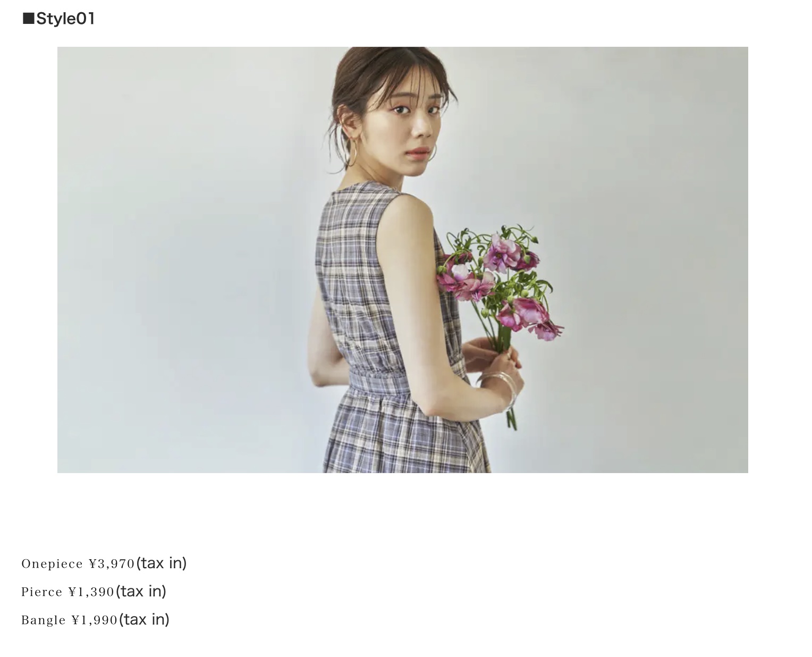Select the ¥1,990 price
This screenshot has height=657, width=812.
[95, 620]
